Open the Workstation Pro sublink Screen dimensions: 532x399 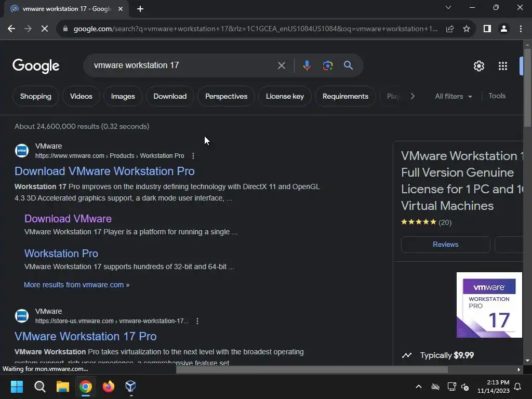61,254
